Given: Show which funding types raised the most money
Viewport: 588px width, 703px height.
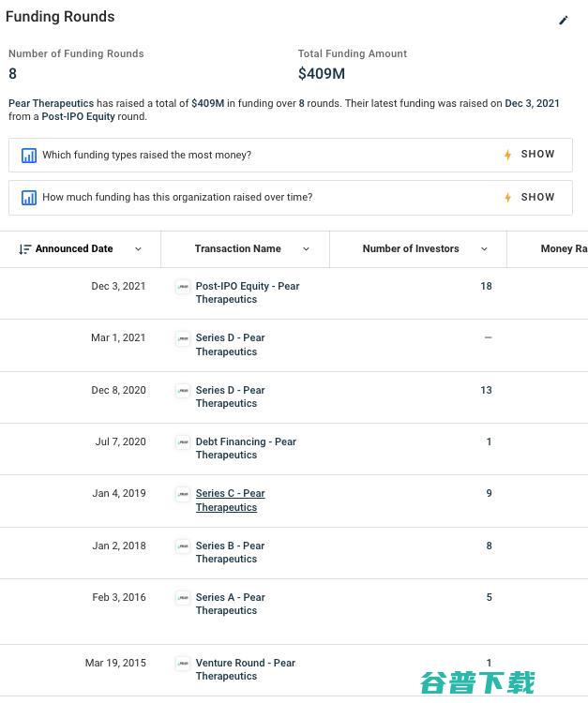Looking at the screenshot, I should 537,155.
